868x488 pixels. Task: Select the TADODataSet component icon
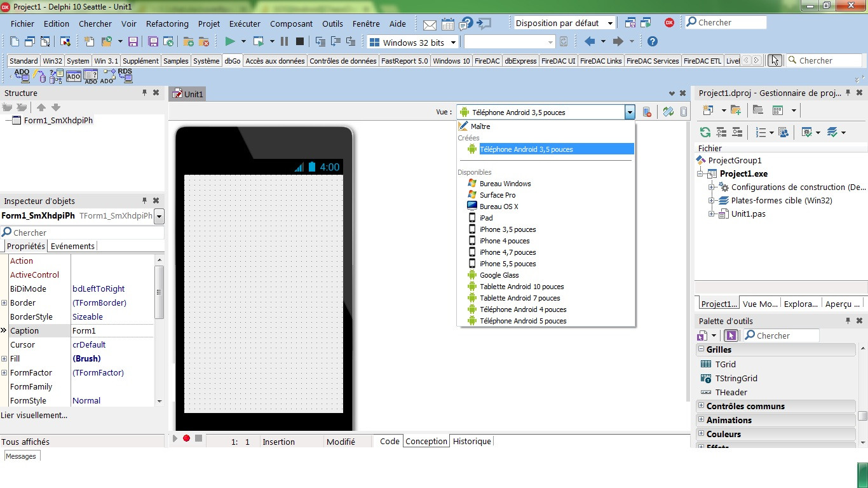coord(56,76)
